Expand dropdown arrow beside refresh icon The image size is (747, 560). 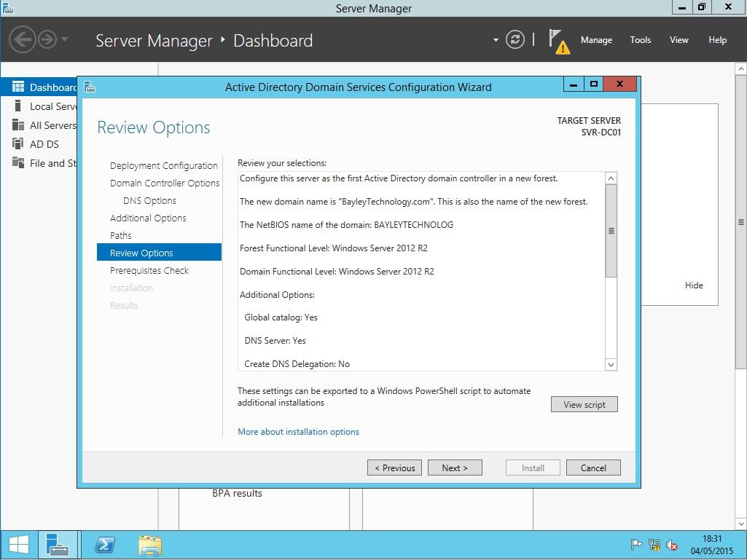click(x=496, y=40)
